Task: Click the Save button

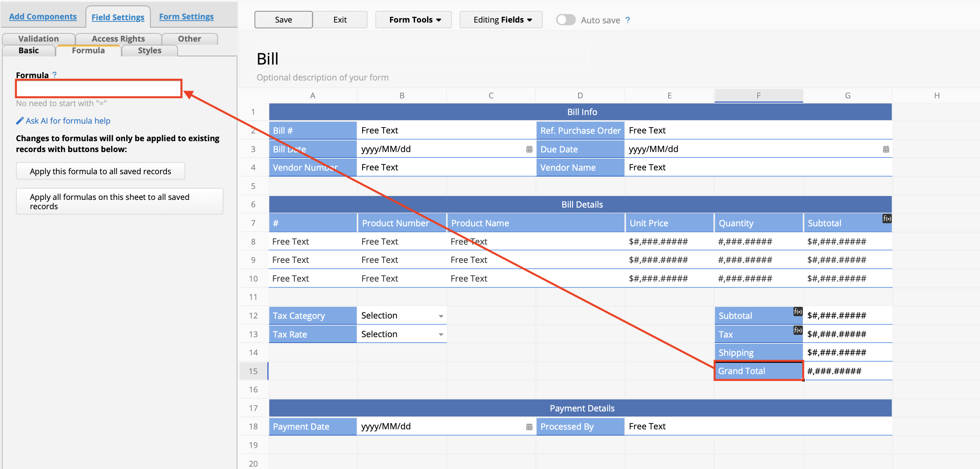Action: point(283,20)
